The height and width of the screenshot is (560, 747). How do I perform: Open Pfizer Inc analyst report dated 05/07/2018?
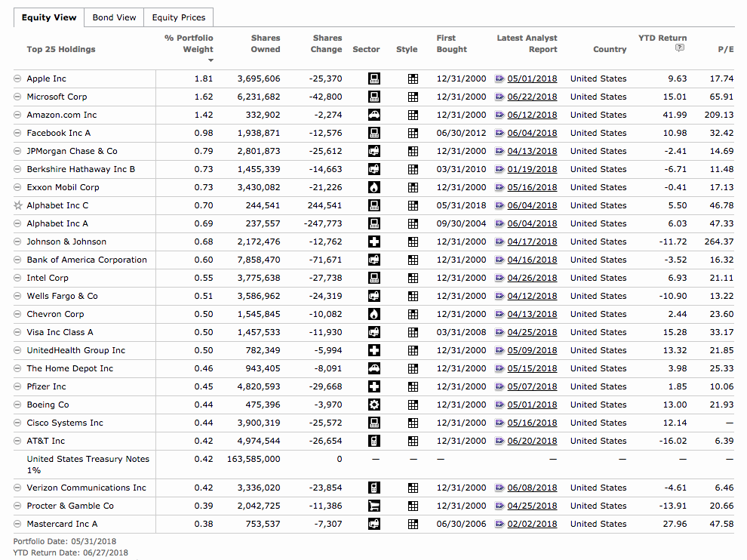click(x=532, y=386)
